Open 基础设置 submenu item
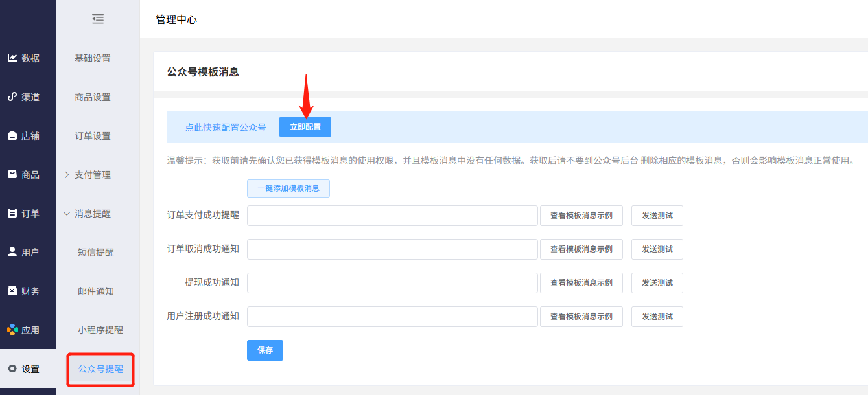Image resolution: width=868 pixels, height=395 pixels. point(93,58)
